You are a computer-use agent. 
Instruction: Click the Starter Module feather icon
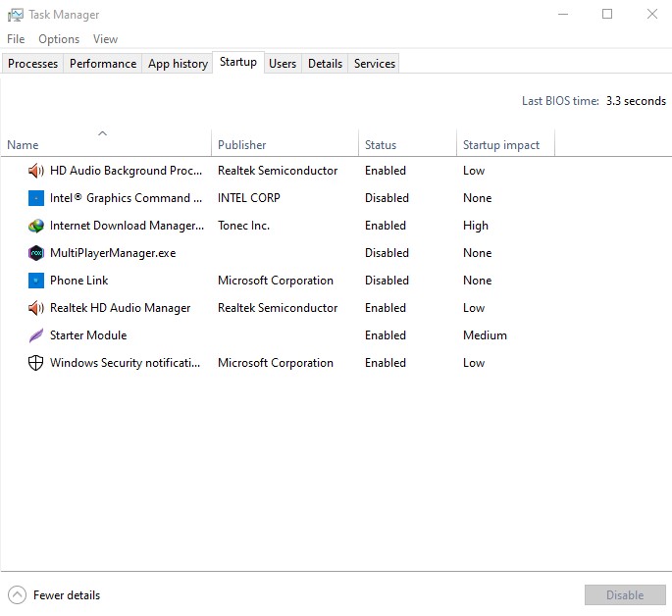(36, 335)
